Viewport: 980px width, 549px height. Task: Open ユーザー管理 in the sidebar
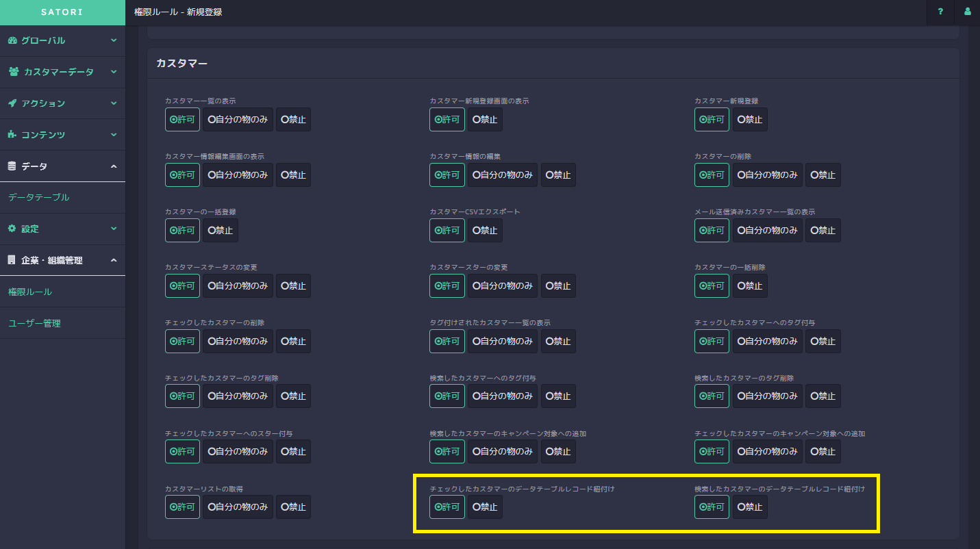[x=34, y=323]
